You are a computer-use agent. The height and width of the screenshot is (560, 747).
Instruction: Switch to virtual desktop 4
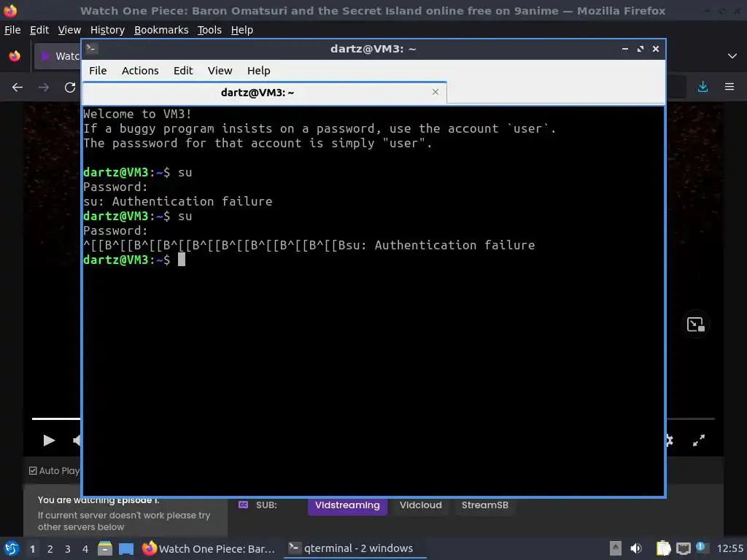[85, 548]
